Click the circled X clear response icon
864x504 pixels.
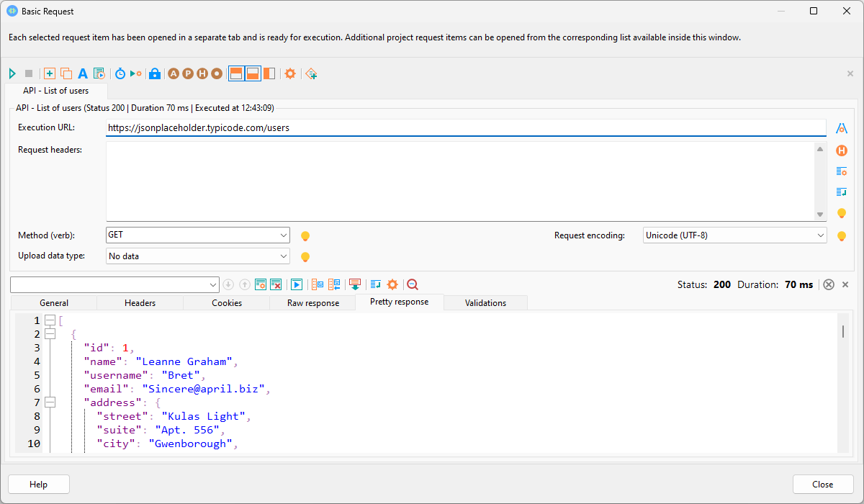pyautogui.click(x=829, y=284)
